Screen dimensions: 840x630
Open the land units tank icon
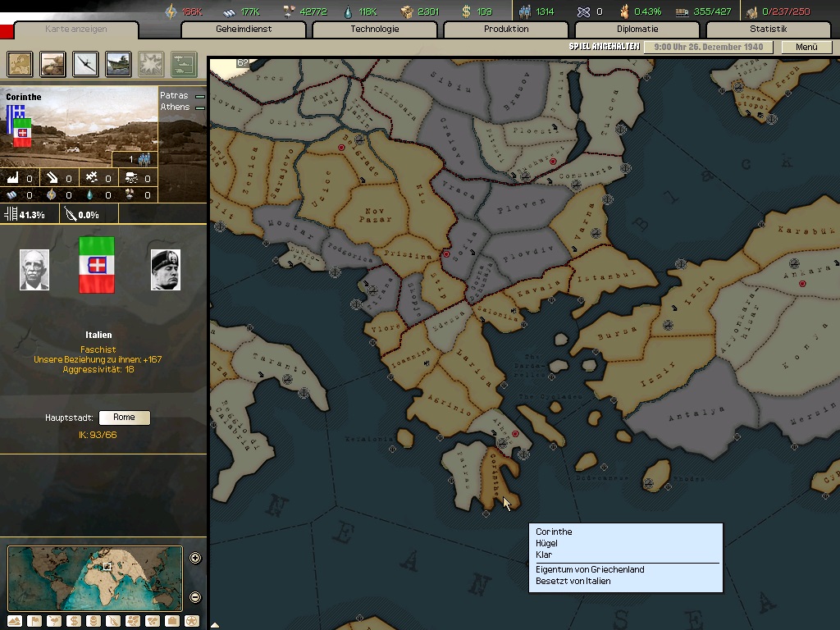tap(52, 63)
